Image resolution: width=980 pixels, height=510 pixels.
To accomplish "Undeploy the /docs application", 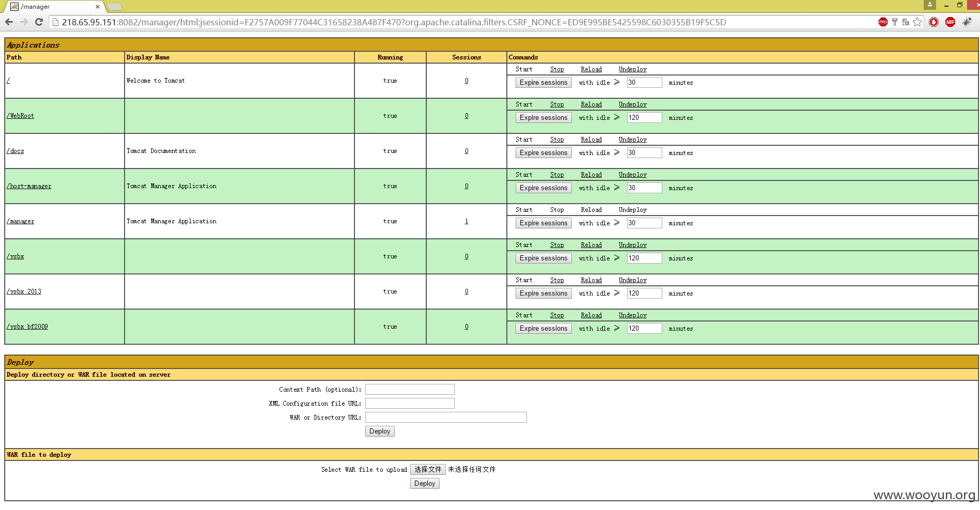I will 632,140.
